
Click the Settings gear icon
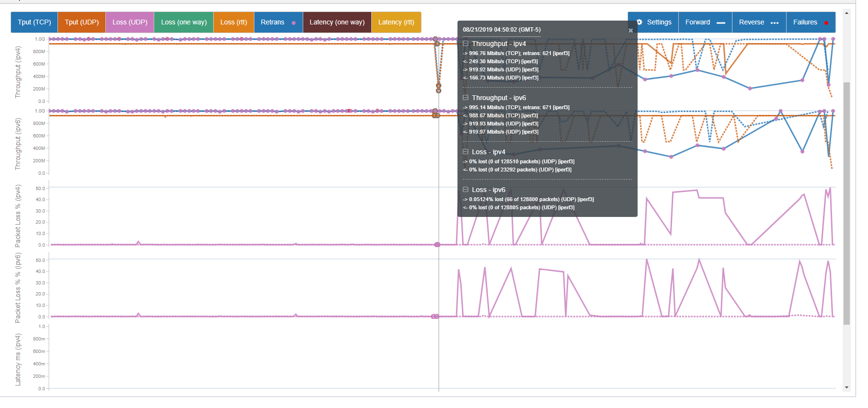[x=640, y=22]
